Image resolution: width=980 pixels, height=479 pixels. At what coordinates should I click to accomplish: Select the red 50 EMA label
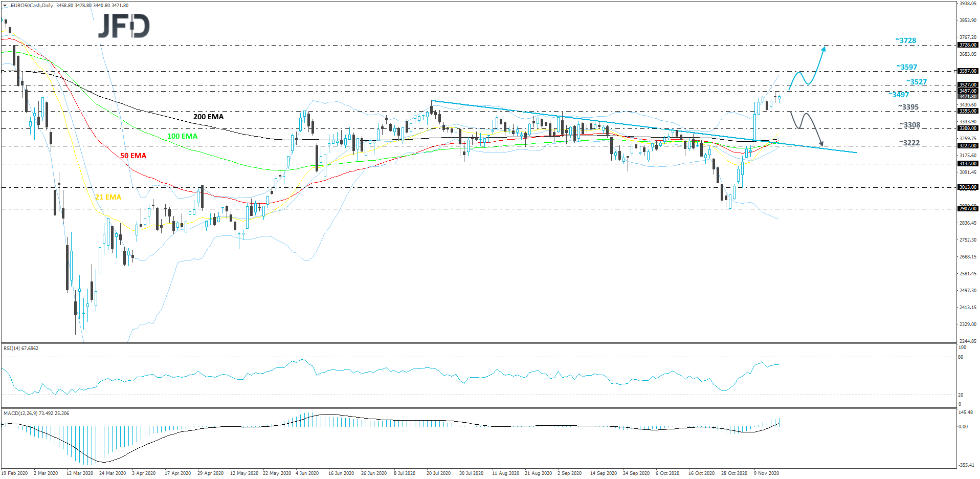click(x=133, y=156)
